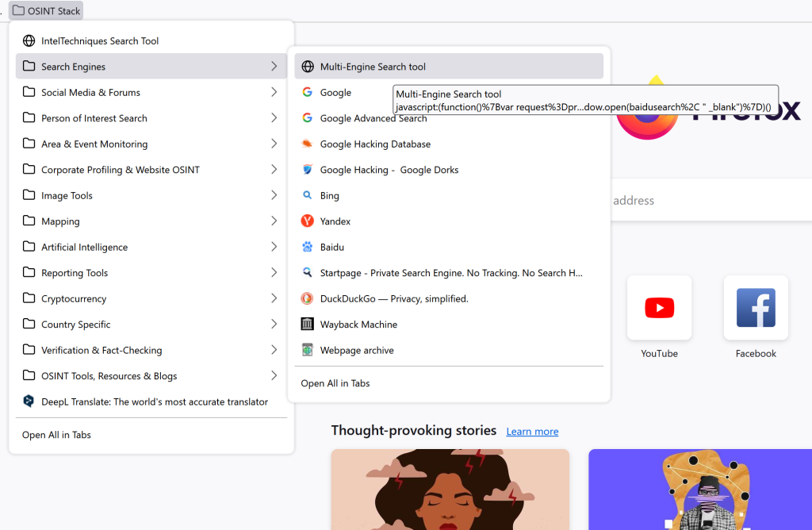Click the Mapping folder icon
Screen dimensions: 812x530
29,221
